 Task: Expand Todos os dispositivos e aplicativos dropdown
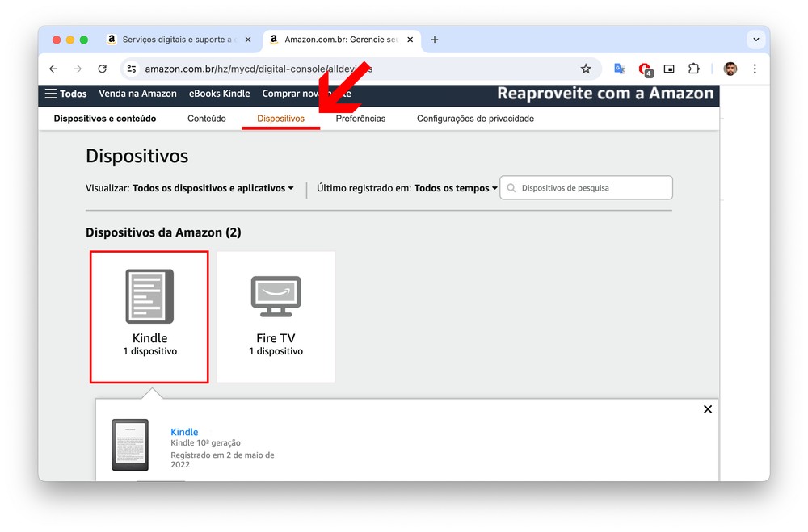213,188
